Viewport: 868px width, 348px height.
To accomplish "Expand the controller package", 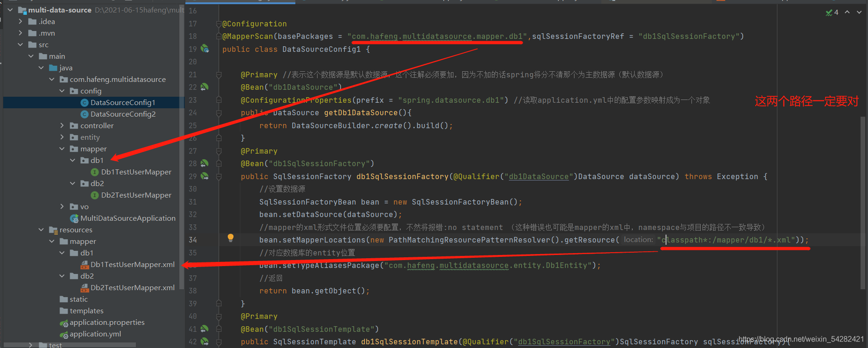I will [62, 125].
